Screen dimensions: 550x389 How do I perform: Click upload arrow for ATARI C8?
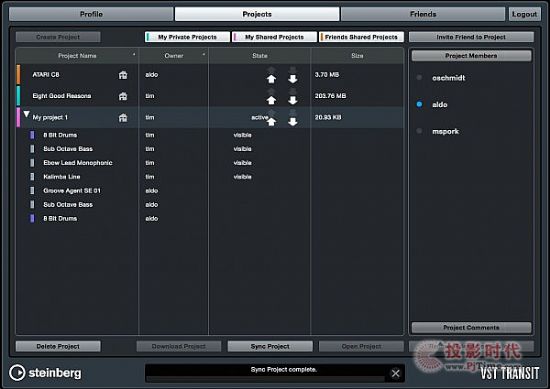[x=271, y=79]
